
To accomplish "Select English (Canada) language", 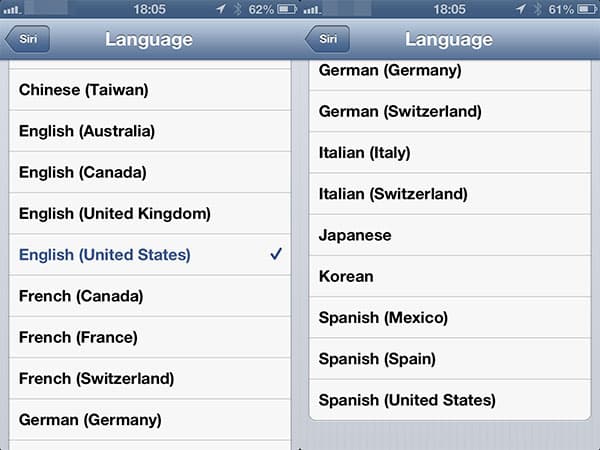I will click(x=150, y=173).
